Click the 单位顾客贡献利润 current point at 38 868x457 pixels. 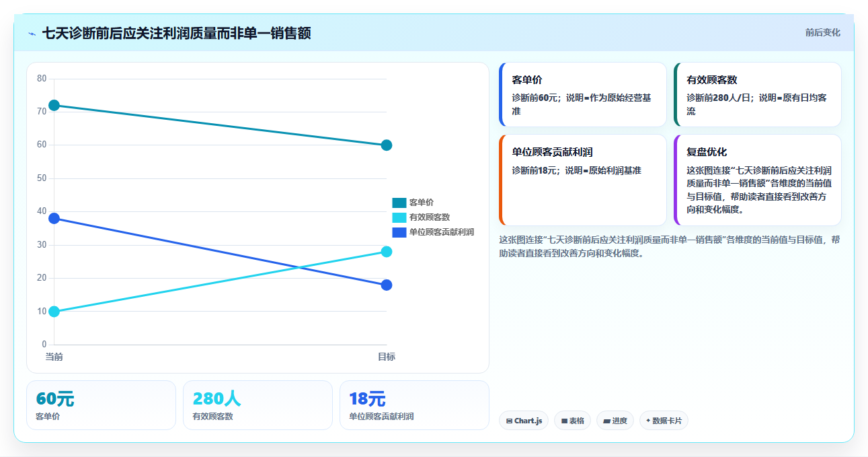[x=54, y=218]
